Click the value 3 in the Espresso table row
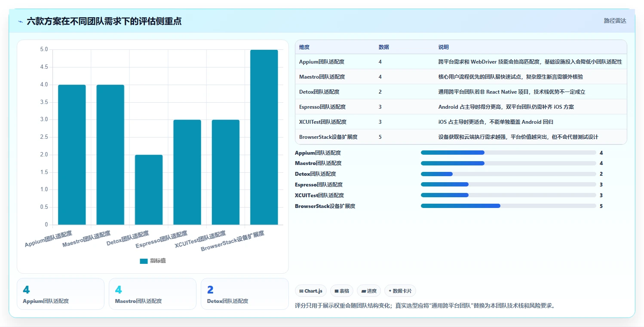Viewport: 644px width, 327px height. [x=380, y=107]
